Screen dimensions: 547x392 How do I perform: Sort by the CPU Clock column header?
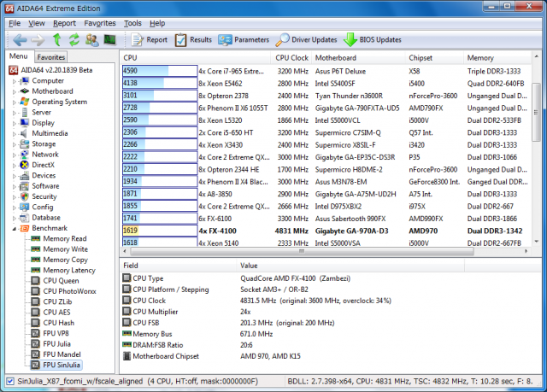[x=291, y=58]
